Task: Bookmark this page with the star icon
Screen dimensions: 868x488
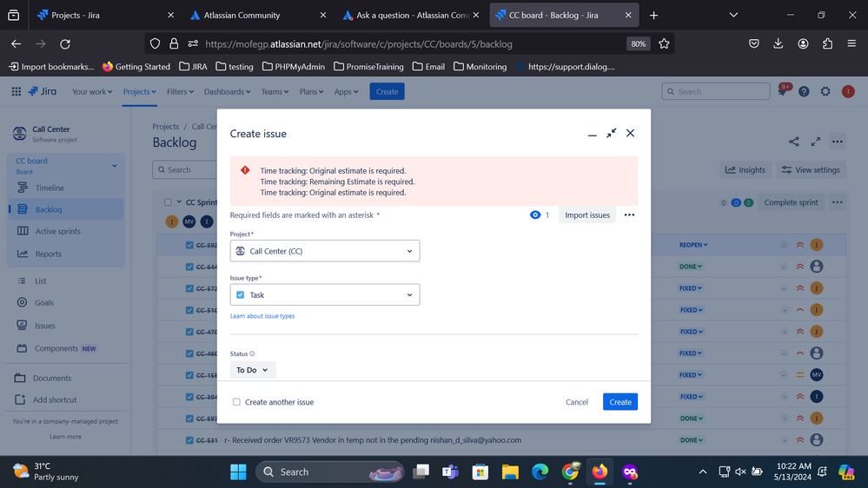Action: click(x=664, y=43)
